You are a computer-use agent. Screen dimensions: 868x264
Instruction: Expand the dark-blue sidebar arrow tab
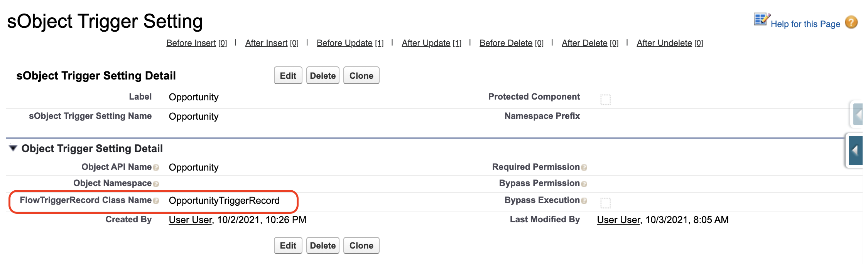pos(855,151)
